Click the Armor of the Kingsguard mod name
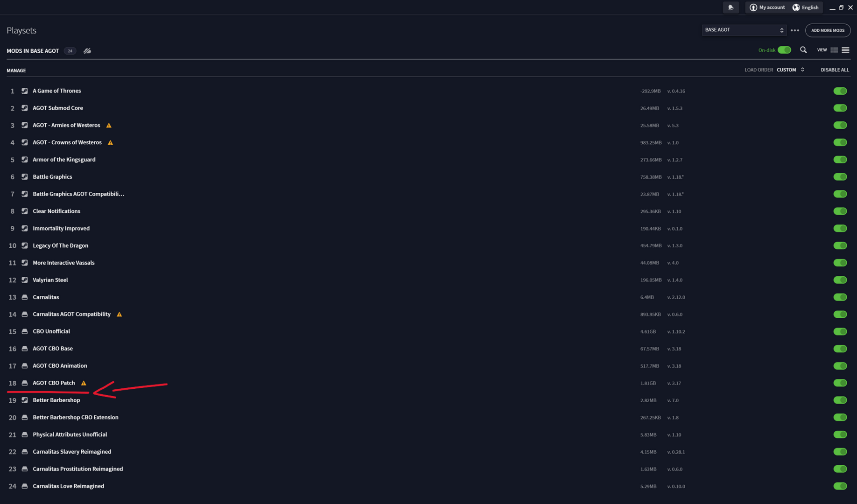The width and height of the screenshot is (857, 504). tap(64, 160)
